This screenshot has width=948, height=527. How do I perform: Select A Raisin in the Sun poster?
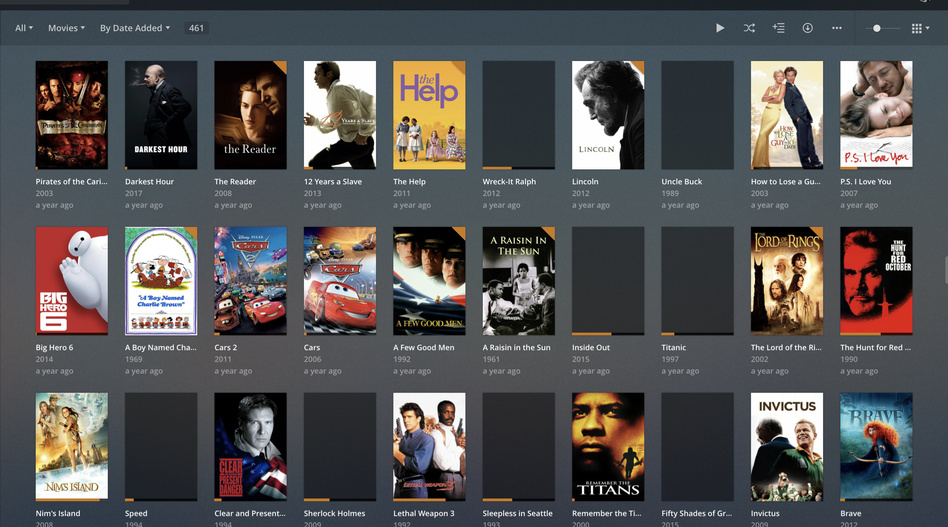[519, 281]
